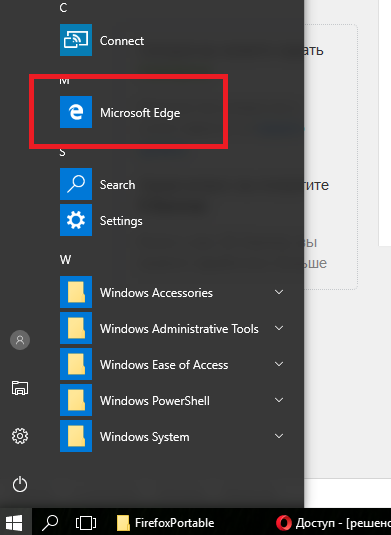The image size is (391, 535).
Task: Click the Connect label text
Action: [122, 41]
